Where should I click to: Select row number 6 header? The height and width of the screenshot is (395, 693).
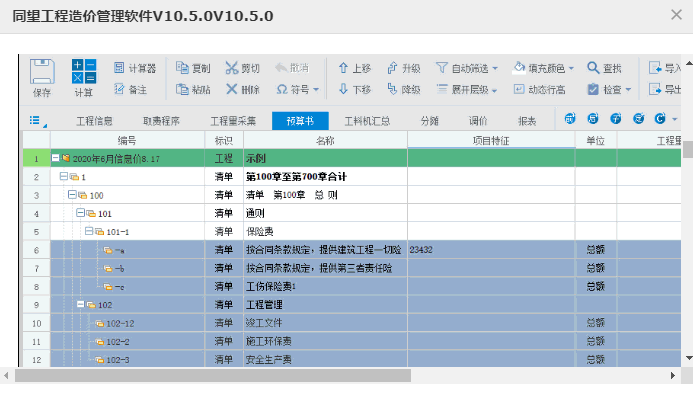tap(36, 250)
